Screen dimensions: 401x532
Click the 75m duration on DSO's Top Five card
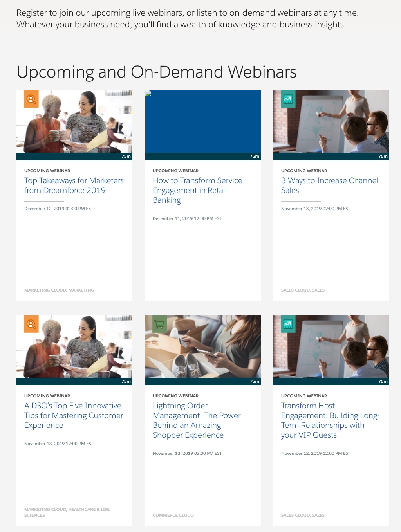click(126, 381)
